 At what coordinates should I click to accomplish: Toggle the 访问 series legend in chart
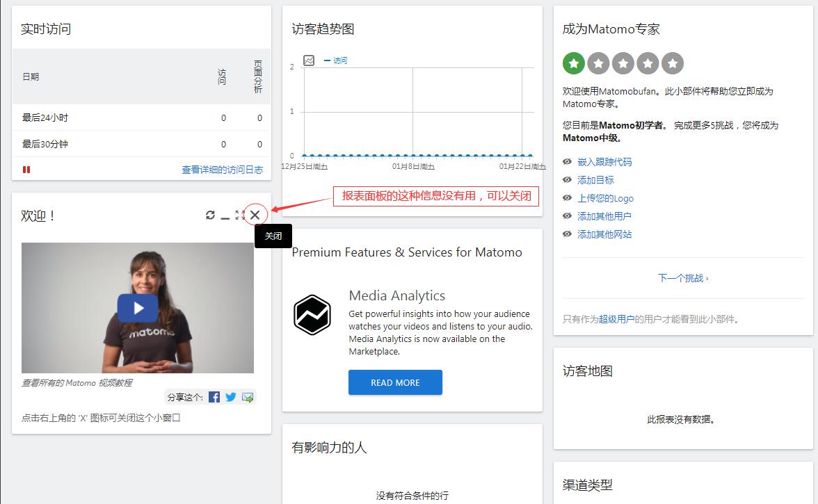click(x=335, y=60)
